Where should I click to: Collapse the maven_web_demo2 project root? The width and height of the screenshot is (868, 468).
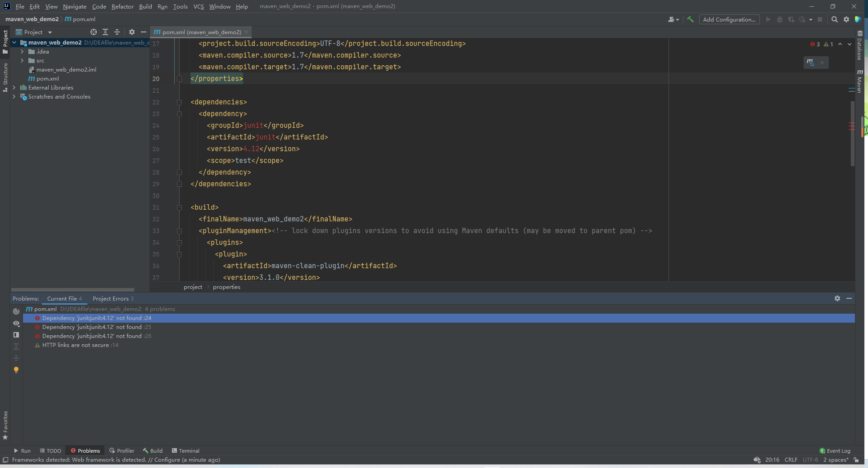(x=14, y=43)
